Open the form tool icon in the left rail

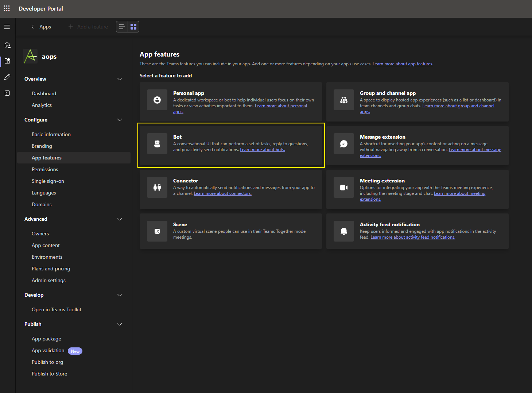[7, 93]
